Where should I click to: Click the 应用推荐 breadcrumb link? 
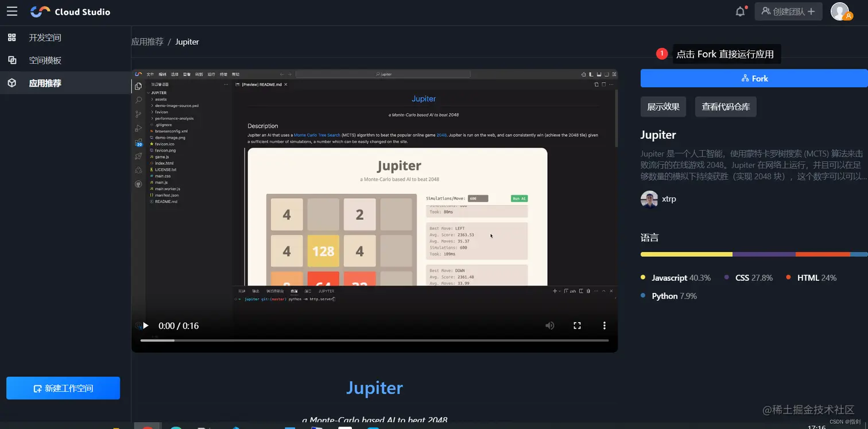point(148,42)
